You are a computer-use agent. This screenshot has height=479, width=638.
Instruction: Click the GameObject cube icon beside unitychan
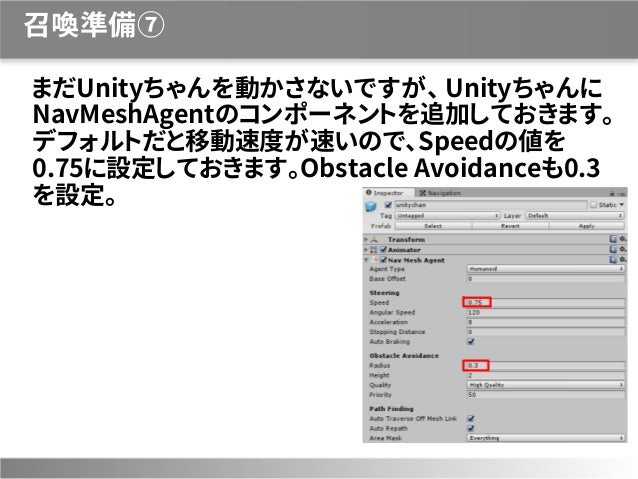pos(371,207)
